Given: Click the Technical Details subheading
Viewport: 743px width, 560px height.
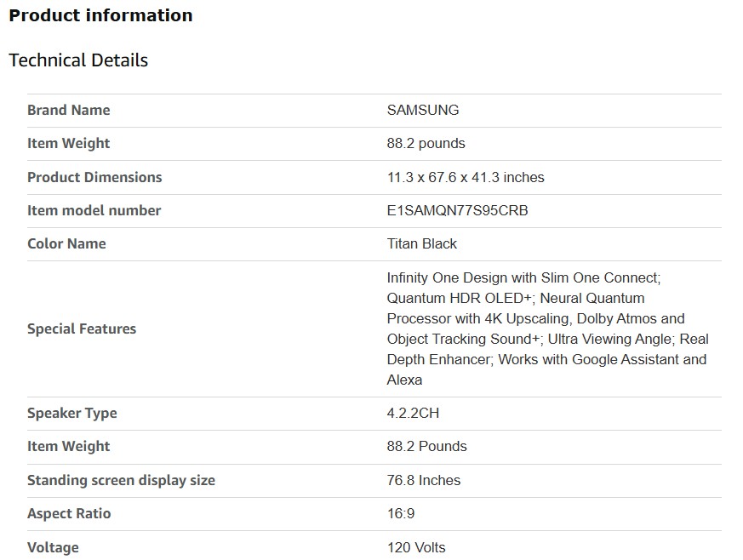Looking at the screenshot, I should click(x=78, y=60).
